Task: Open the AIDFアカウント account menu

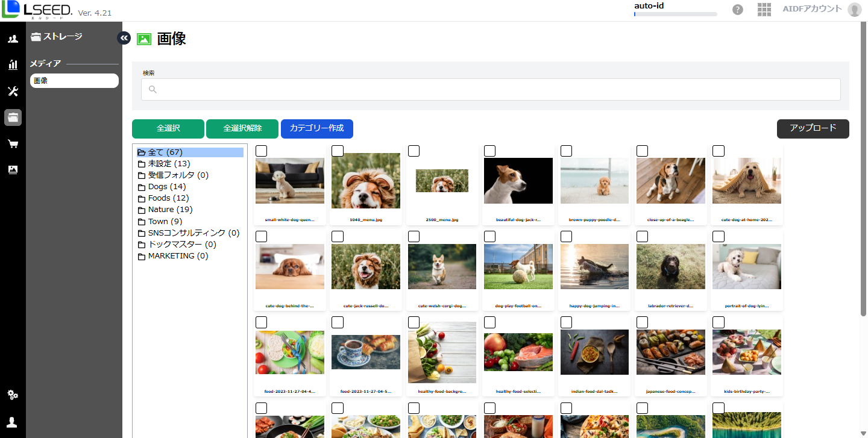Action: coord(820,9)
